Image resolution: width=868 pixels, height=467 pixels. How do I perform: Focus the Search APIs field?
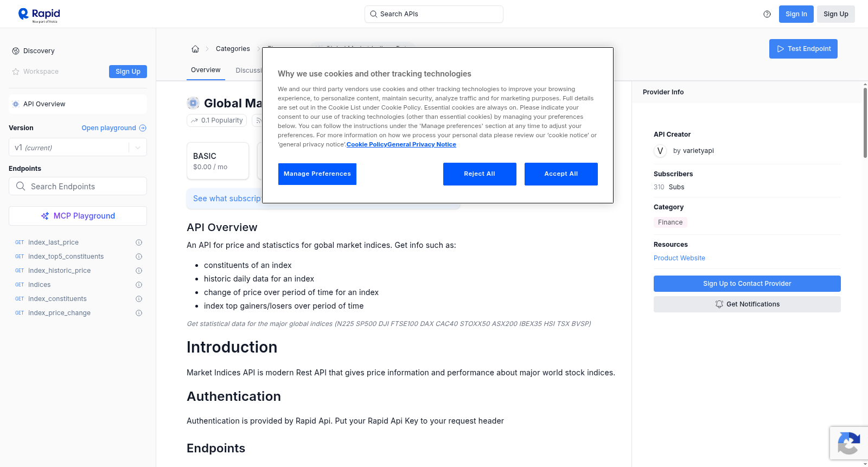pos(434,14)
